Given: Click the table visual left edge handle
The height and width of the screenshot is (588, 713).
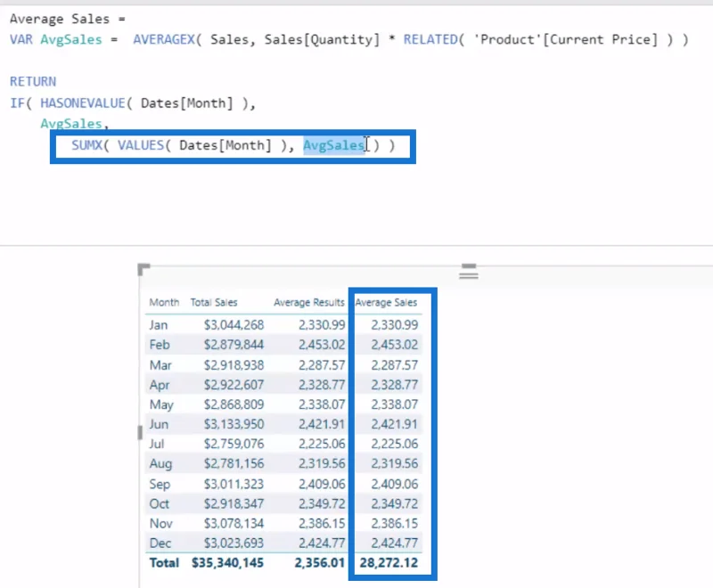Looking at the screenshot, I should coord(140,432).
